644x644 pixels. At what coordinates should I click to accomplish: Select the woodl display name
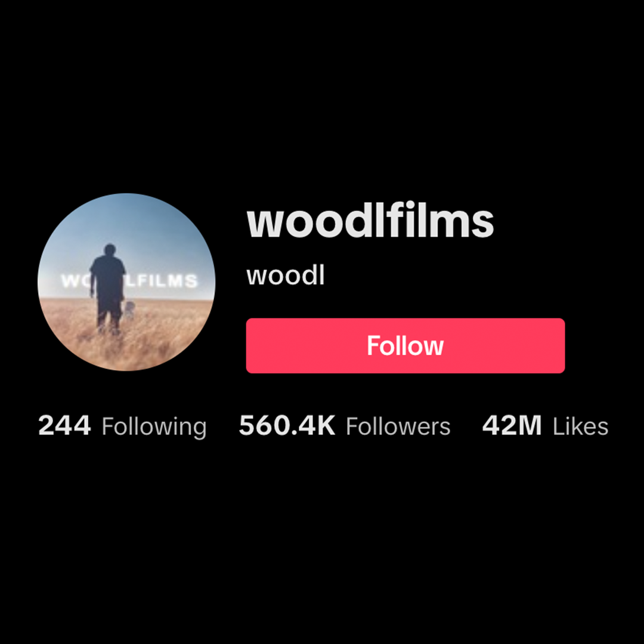click(286, 275)
